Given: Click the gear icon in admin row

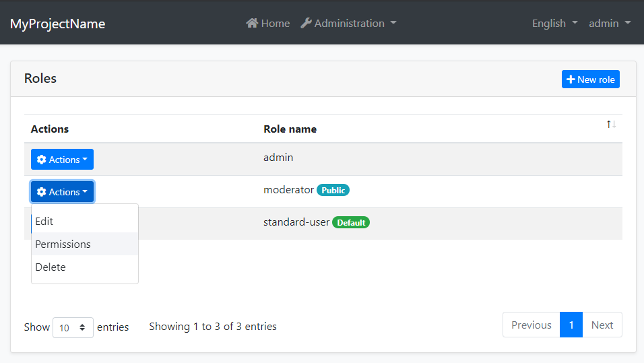Looking at the screenshot, I should pyautogui.click(x=42, y=160).
